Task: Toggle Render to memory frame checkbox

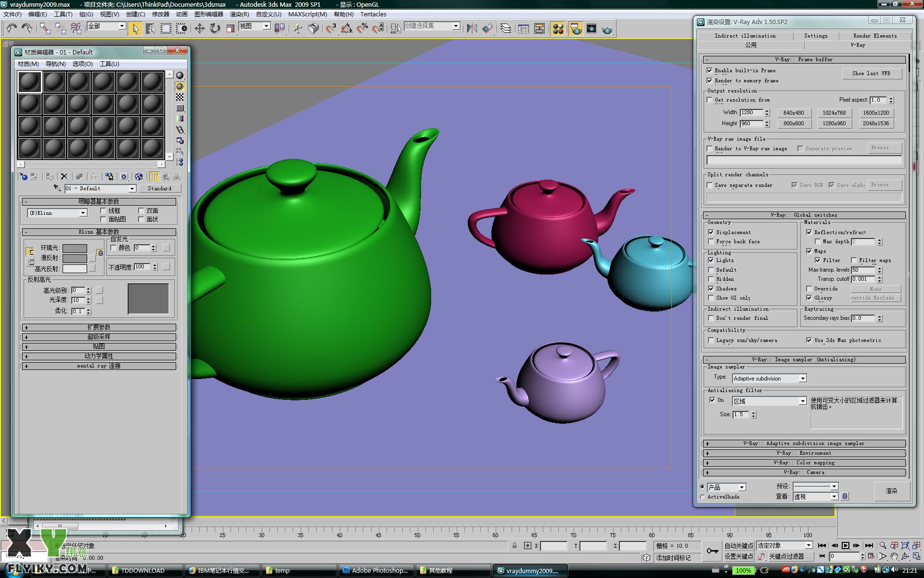Action: pos(709,80)
